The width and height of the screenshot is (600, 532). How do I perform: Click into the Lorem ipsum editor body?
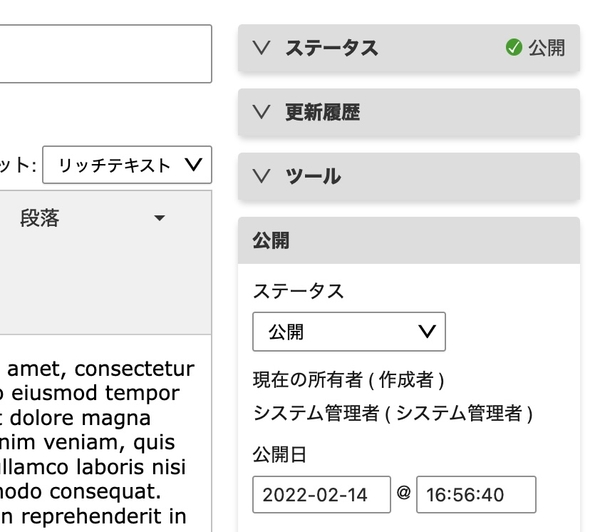tap(106, 433)
